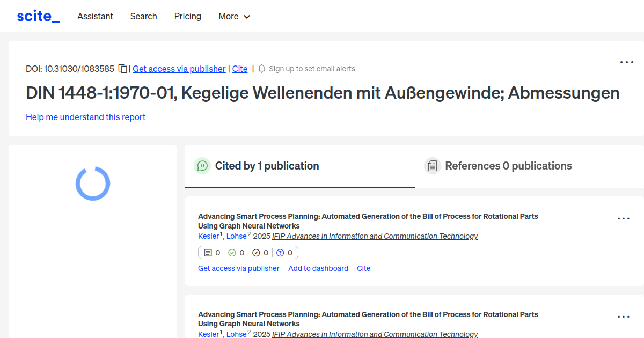Open Help me understand this report
This screenshot has width=644, height=338.
pos(85,117)
